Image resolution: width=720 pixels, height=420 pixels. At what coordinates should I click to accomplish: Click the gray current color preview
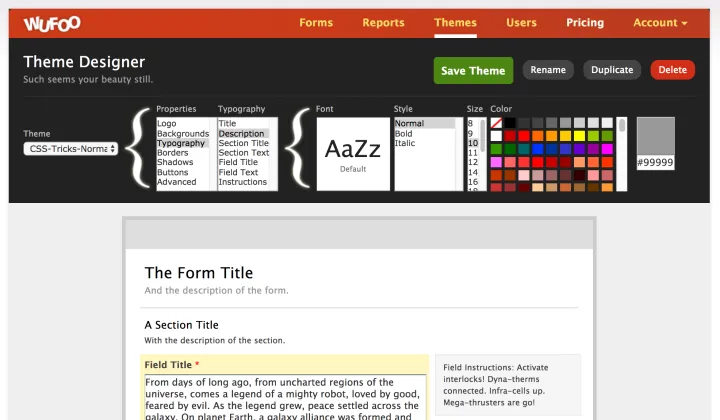655,135
